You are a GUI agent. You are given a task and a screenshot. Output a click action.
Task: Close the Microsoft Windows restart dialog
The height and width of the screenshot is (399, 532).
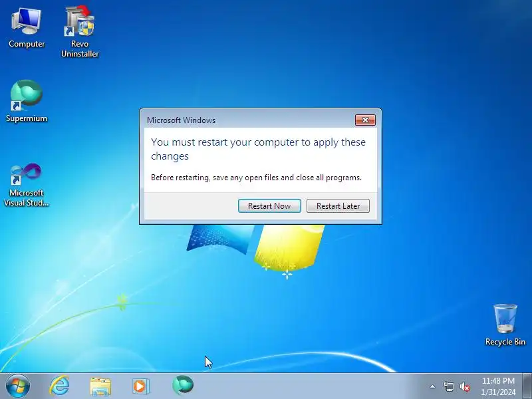pos(365,120)
